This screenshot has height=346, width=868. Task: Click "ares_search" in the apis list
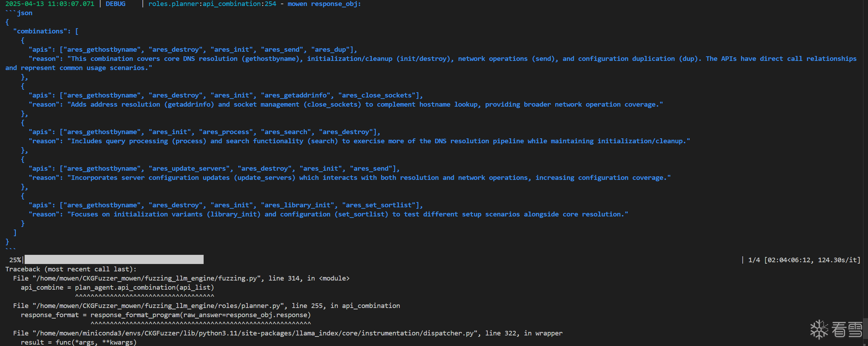[286, 132]
